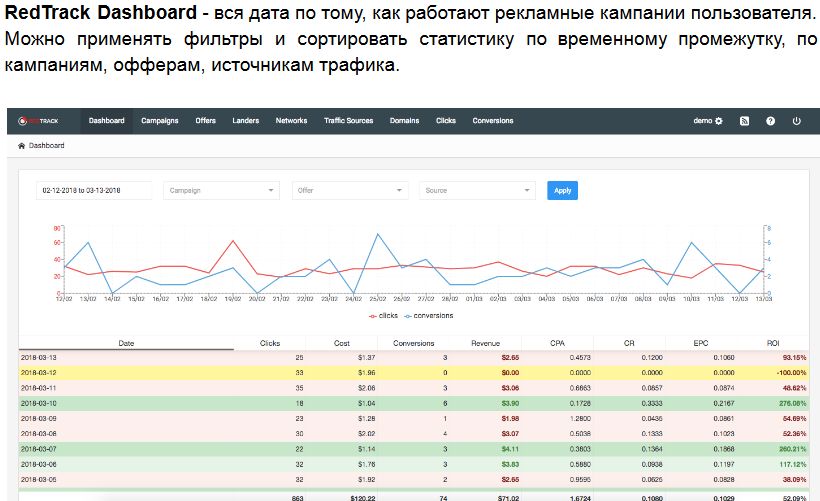The image size is (820, 501).
Task: Open the help question mark icon
Action: pyautogui.click(x=770, y=121)
